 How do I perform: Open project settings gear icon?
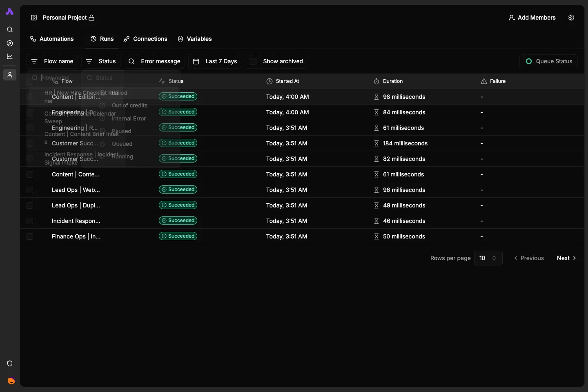(571, 18)
